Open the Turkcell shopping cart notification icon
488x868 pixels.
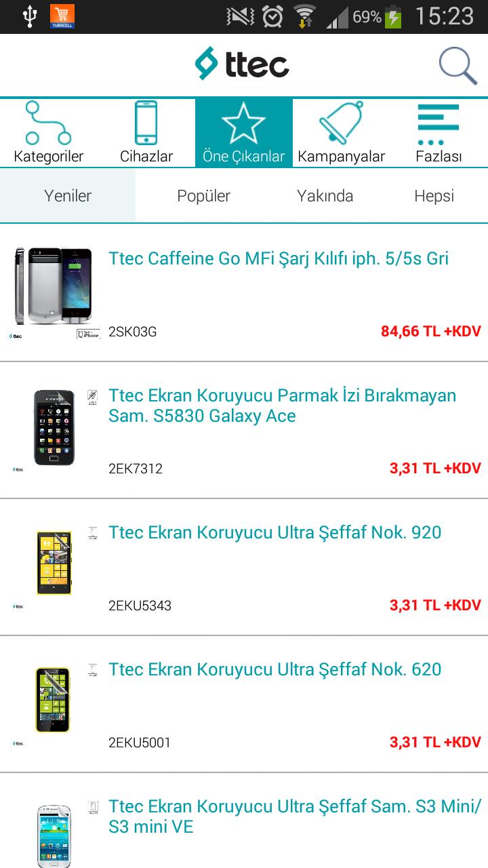[x=62, y=16]
